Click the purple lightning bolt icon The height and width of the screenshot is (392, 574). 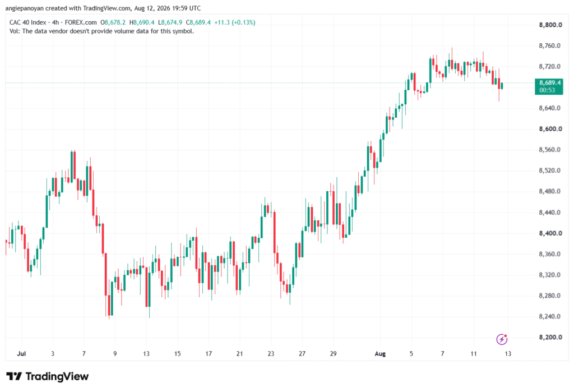(502, 339)
